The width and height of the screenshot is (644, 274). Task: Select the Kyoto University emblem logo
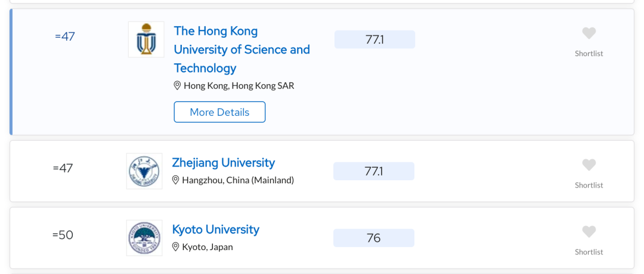pyautogui.click(x=144, y=238)
